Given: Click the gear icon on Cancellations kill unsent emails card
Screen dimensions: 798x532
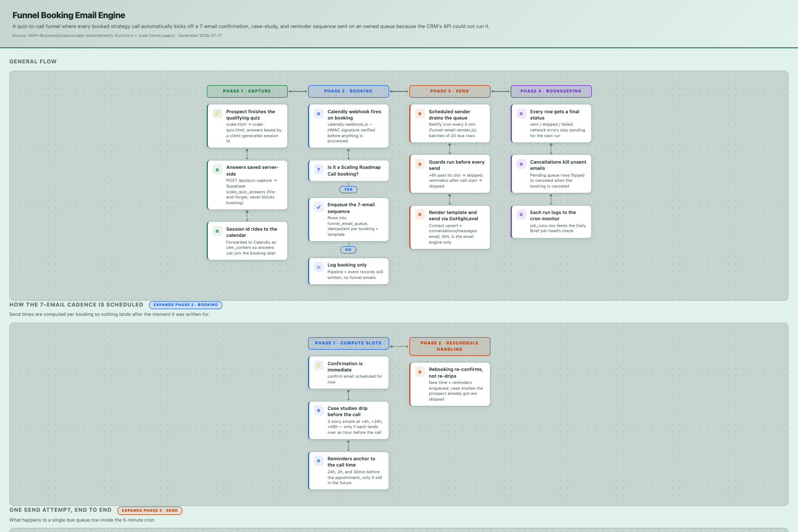Looking at the screenshot, I should pyautogui.click(x=521, y=164).
